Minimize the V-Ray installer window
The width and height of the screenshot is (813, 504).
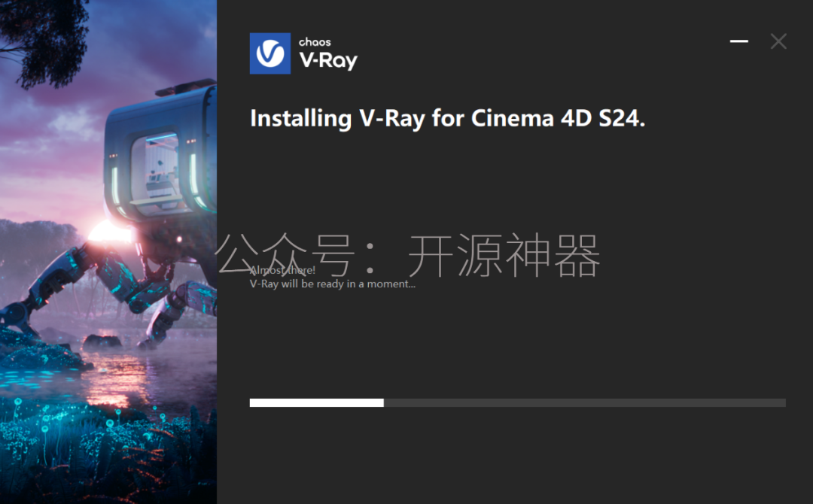[739, 41]
